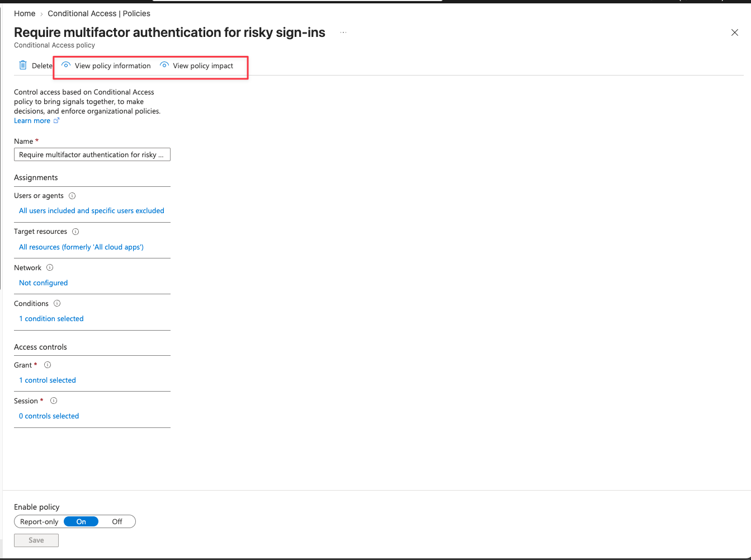This screenshot has width=751, height=560.
Task: Click the Delete toolbar button label
Action: [x=42, y=65]
